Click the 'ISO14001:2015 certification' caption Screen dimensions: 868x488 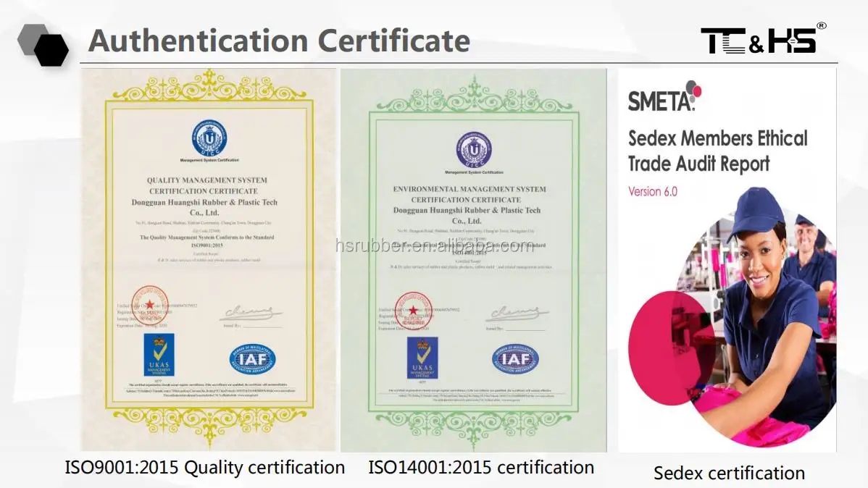[481, 468]
